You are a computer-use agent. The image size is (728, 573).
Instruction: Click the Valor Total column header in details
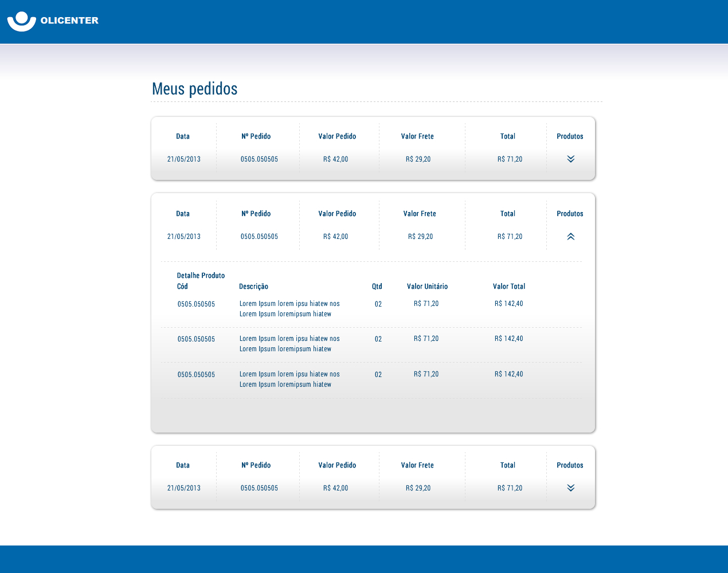pos(508,286)
